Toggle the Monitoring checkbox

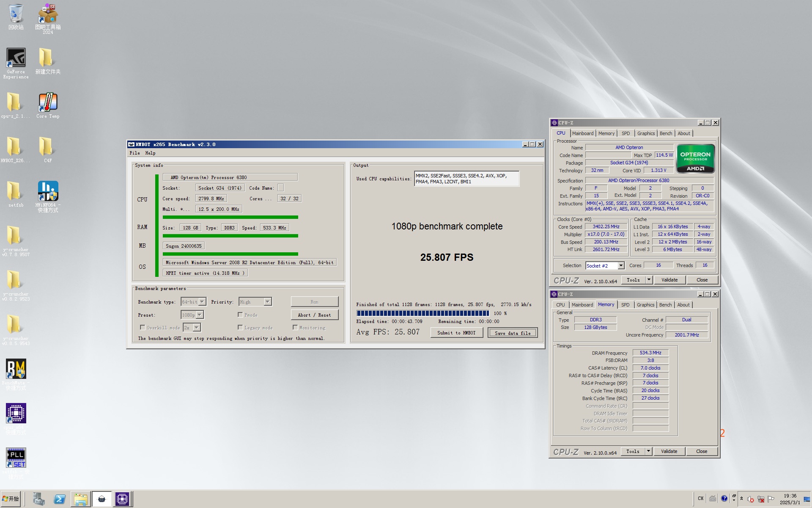tap(295, 327)
